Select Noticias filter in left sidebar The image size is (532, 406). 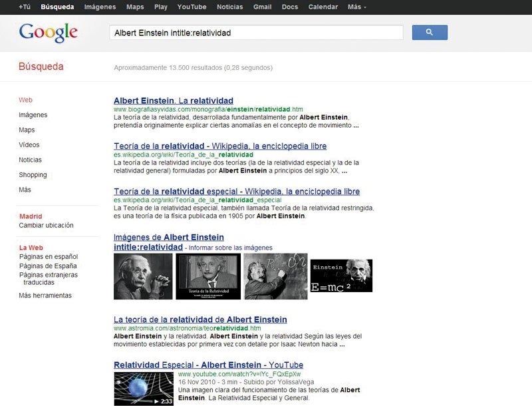pyautogui.click(x=30, y=160)
